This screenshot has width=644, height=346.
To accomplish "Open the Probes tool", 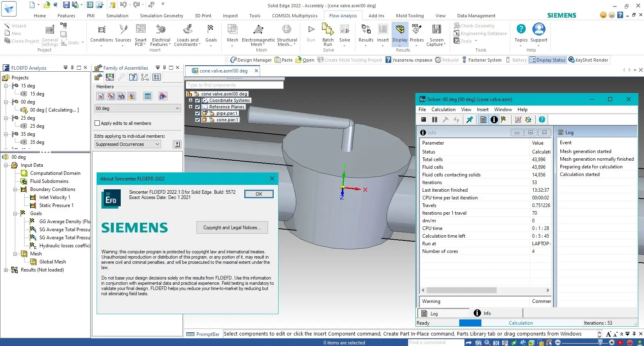I will pos(417,35).
